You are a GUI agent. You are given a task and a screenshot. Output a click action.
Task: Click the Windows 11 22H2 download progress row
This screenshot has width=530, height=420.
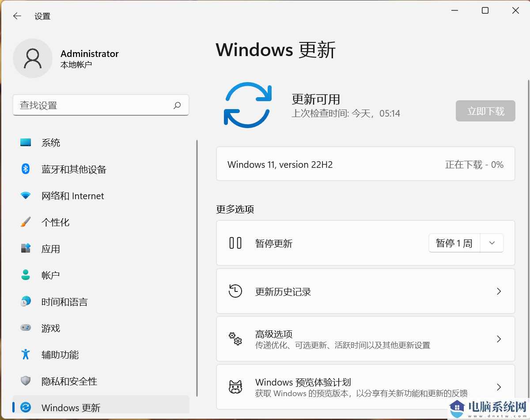coord(365,164)
